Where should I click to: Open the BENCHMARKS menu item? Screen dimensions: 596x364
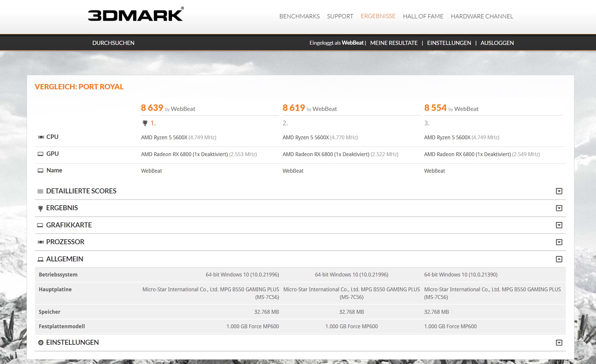tap(299, 16)
